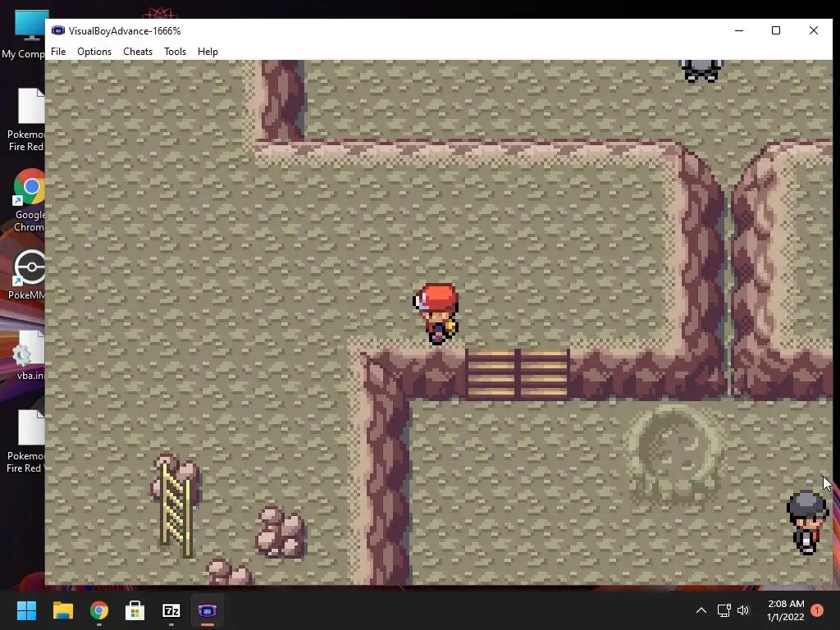The height and width of the screenshot is (630, 840).
Task: Select the My Computer desktop icon
Action: [24, 34]
